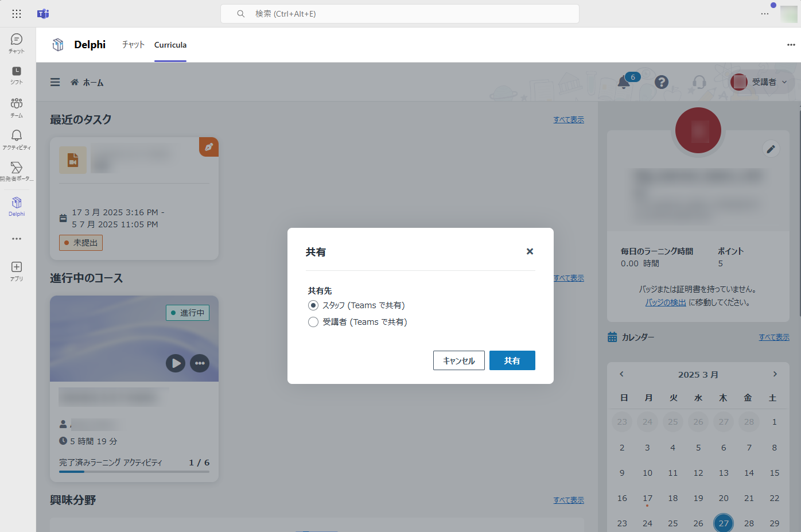Click the learning activity progress bar
801x532 pixels.
134,472
